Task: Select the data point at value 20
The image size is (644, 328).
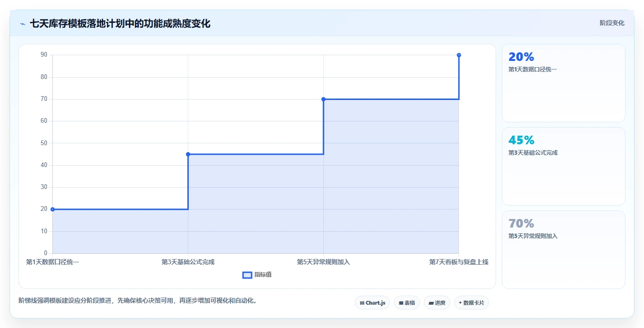Action: pyautogui.click(x=53, y=209)
